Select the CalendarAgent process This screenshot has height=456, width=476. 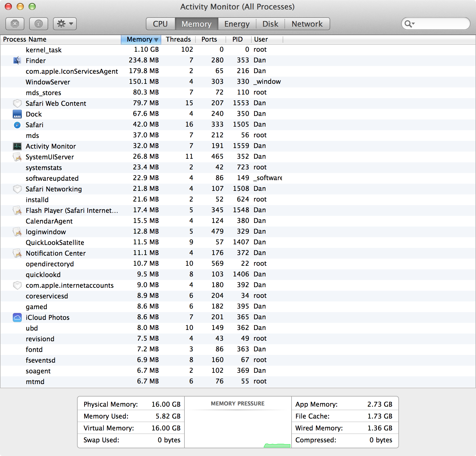pyautogui.click(x=238, y=221)
